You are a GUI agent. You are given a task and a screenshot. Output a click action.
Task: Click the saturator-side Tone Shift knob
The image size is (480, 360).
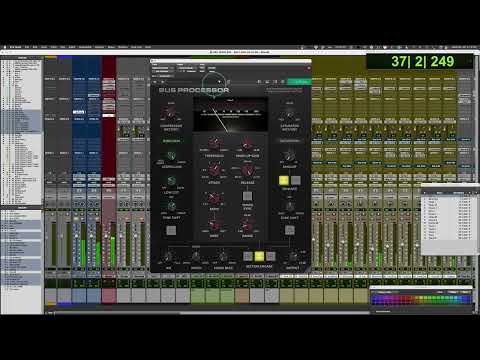pos(289,207)
